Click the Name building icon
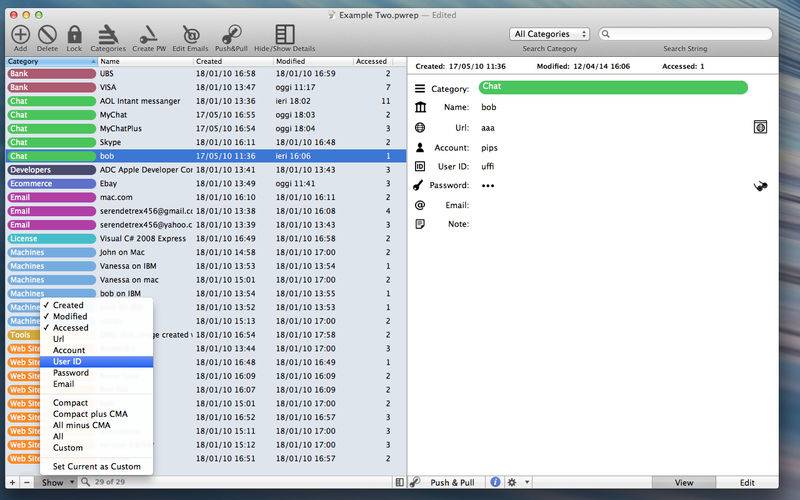 point(420,107)
